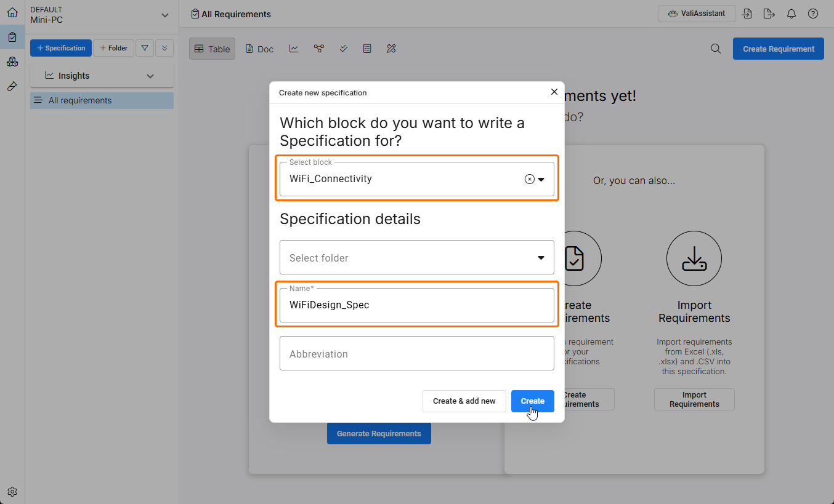Click the Create button in dialog
This screenshot has height=504, width=834.
[532, 401]
